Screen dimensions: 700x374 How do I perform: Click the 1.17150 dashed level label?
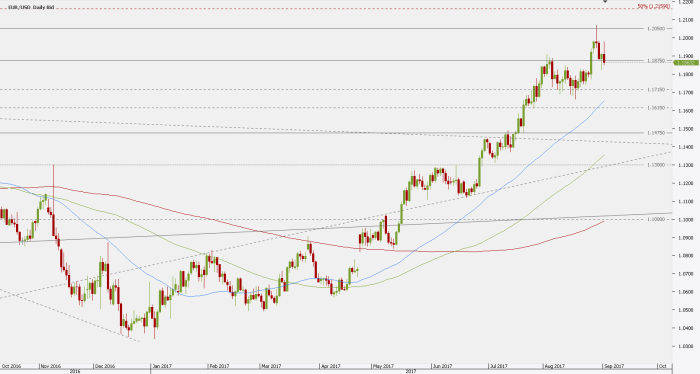(656, 90)
